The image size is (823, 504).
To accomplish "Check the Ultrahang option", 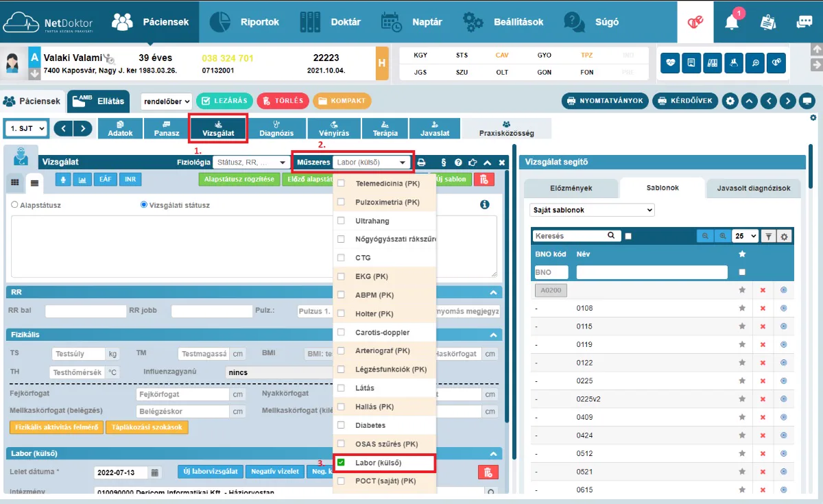I will [341, 221].
